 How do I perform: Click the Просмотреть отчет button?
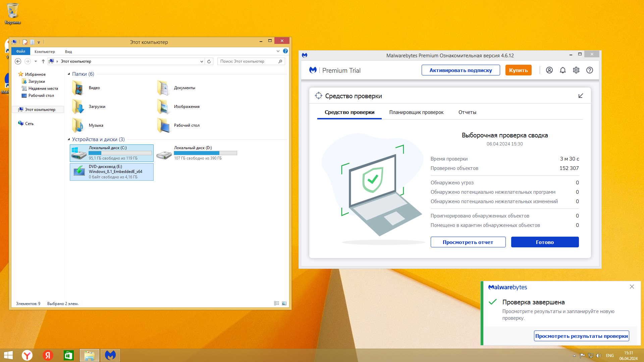[x=468, y=242]
